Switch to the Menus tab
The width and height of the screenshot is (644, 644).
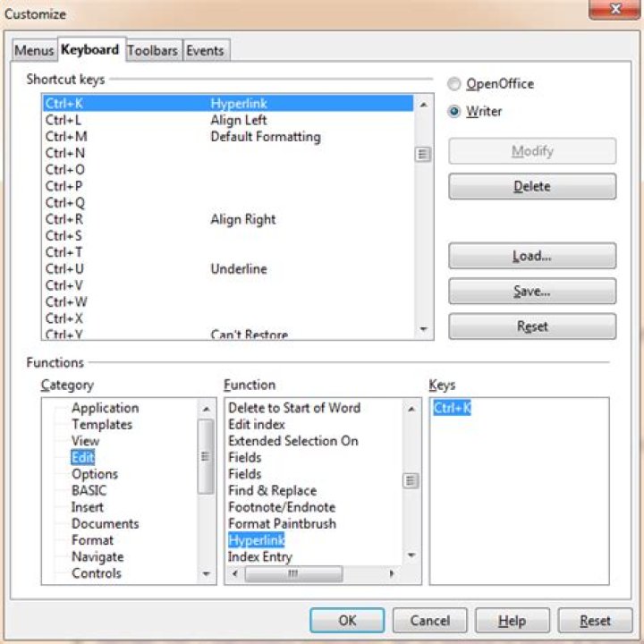click(x=35, y=50)
